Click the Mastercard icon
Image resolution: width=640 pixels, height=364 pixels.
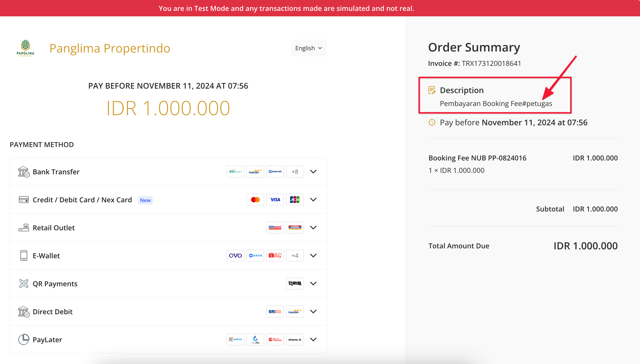pyautogui.click(x=255, y=200)
